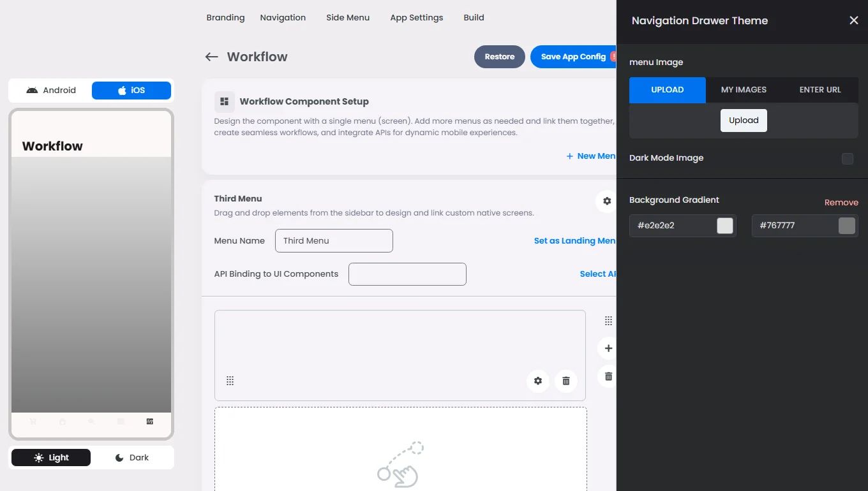Viewport: 868px width, 491px height.
Task: Tap the faint search icon in phone preview
Action: click(x=91, y=421)
